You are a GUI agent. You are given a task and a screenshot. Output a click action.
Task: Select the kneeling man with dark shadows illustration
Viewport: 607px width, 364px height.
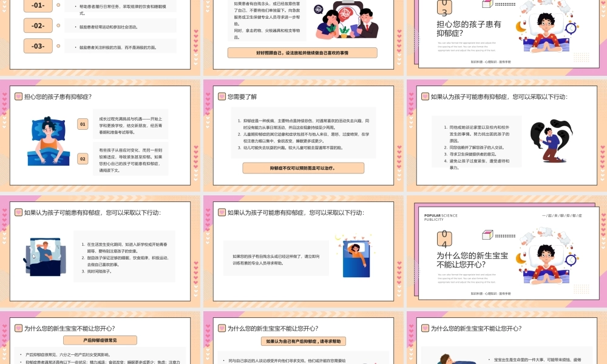point(551,141)
